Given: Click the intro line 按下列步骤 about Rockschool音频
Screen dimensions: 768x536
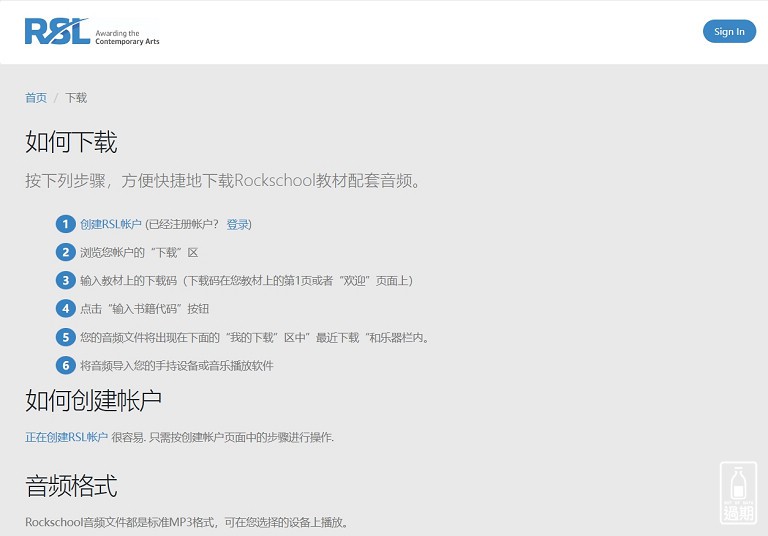Looking at the screenshot, I should coord(223,181).
